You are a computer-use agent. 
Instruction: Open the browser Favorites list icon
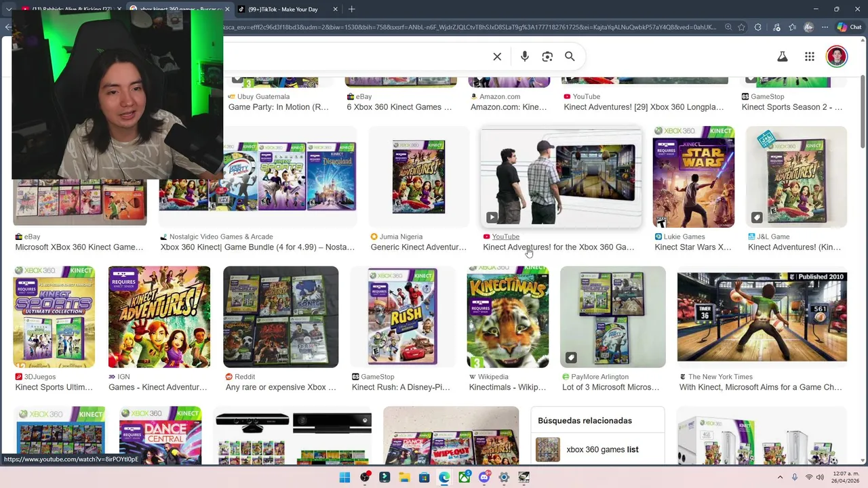tap(792, 27)
